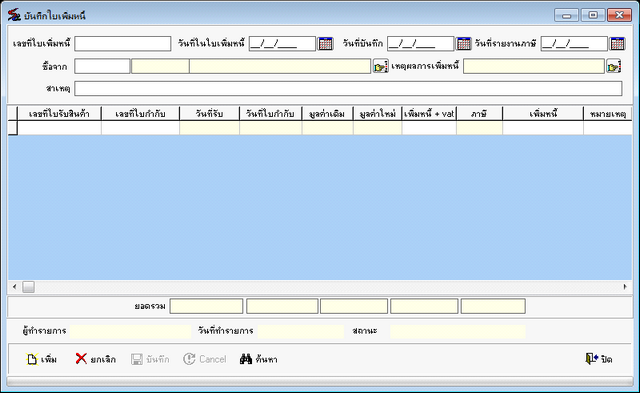Click the Cancel button

(x=205, y=359)
